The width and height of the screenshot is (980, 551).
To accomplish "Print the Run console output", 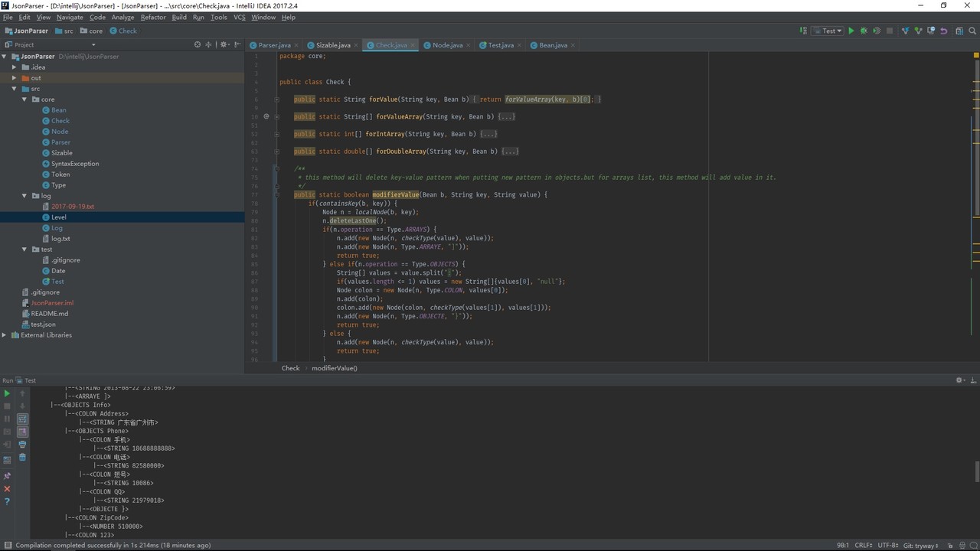I will coord(22,445).
